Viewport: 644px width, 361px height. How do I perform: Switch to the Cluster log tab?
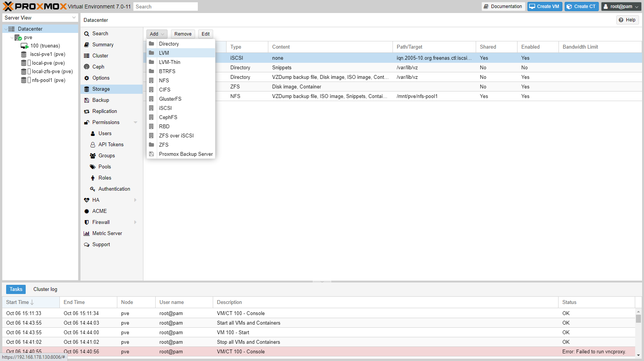coord(45,289)
